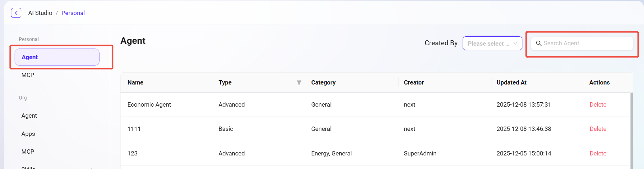Open the Personal Agent menu item
This screenshot has height=169, width=644.
(57, 57)
